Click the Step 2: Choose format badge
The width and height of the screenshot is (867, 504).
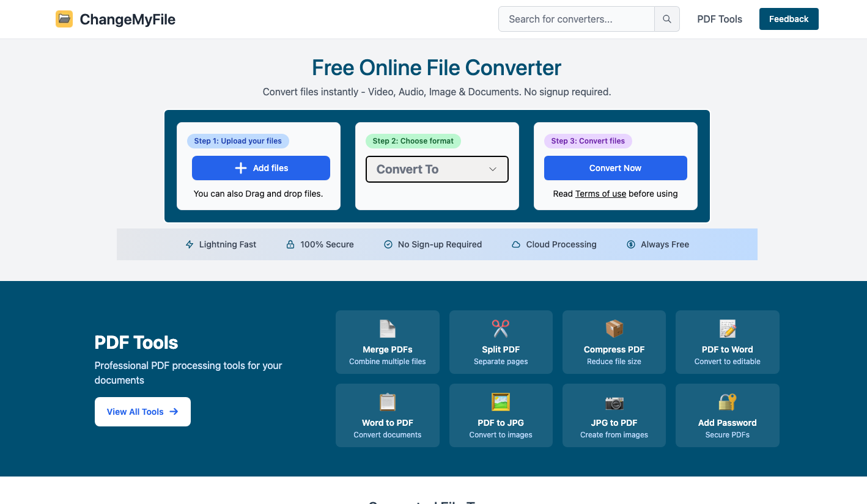[x=413, y=141]
